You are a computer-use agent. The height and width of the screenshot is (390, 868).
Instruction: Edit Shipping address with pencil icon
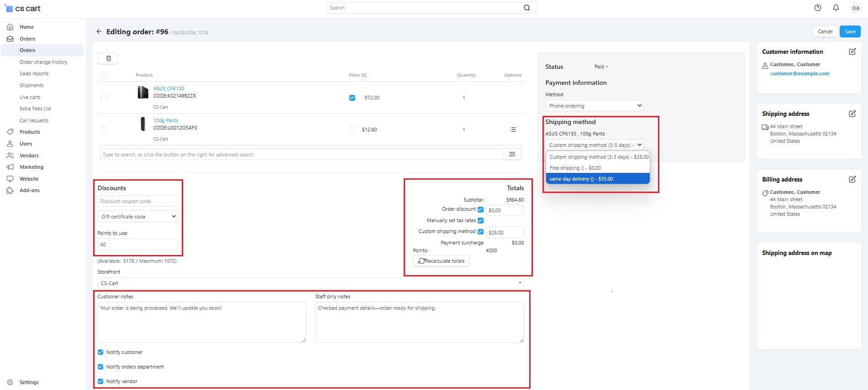[x=852, y=114]
